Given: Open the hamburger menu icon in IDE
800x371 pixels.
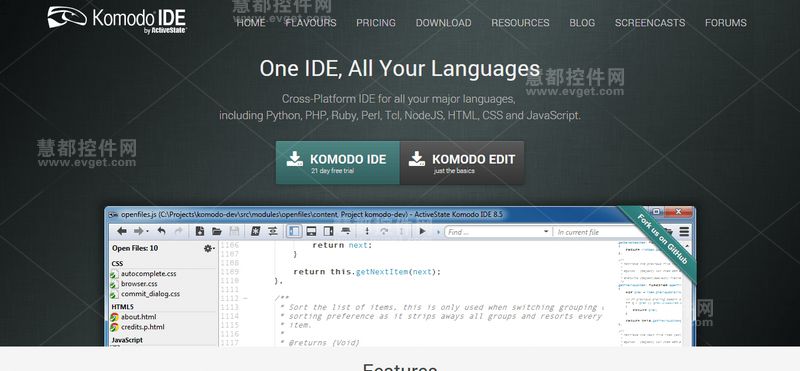Looking at the screenshot, I should [x=684, y=232].
